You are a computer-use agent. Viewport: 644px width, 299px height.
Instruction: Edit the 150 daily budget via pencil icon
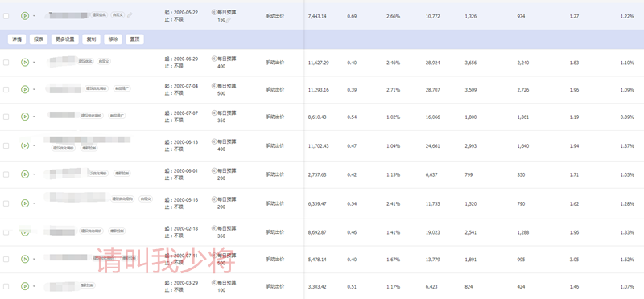click(x=229, y=20)
